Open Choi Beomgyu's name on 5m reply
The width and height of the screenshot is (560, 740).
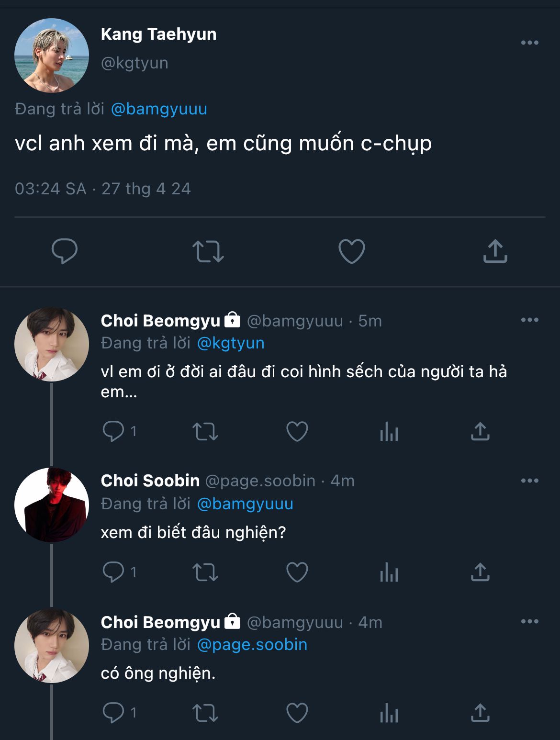click(160, 321)
